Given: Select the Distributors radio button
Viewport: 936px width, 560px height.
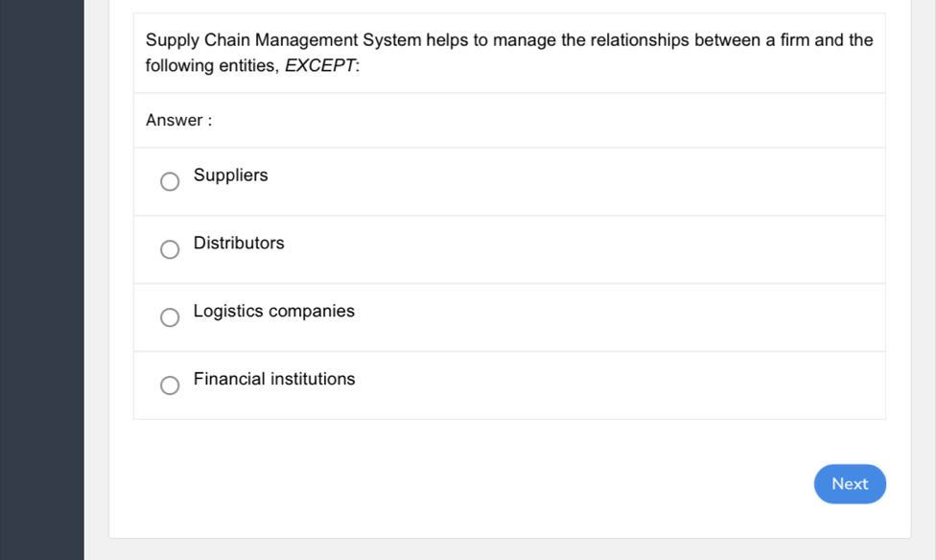Looking at the screenshot, I should (170, 249).
